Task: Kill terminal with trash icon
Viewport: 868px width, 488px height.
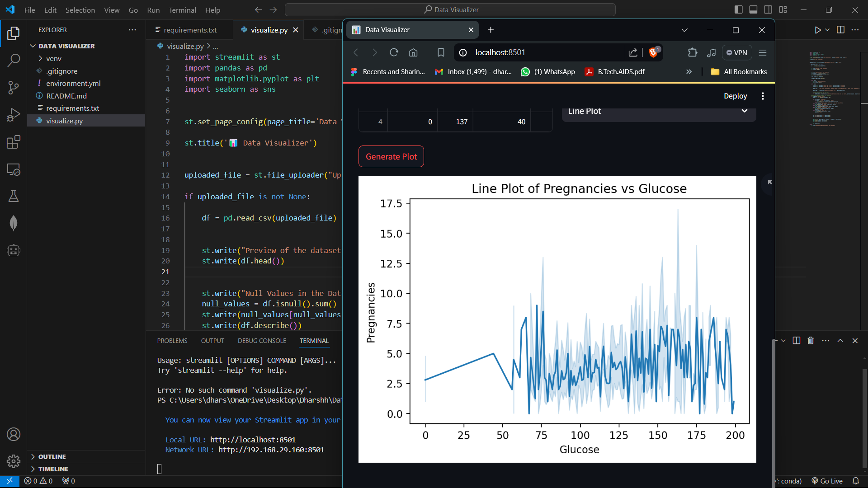Action: pos(811,341)
